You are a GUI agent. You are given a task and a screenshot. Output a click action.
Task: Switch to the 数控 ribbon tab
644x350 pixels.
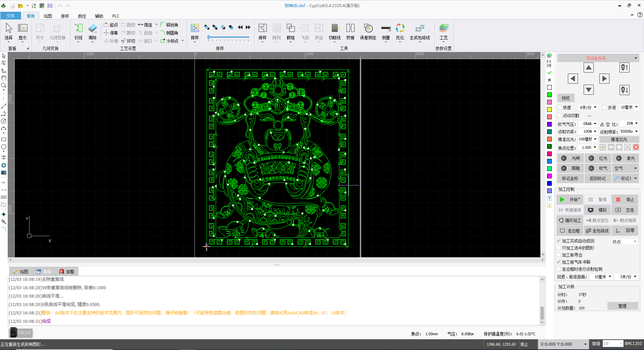[x=82, y=16]
